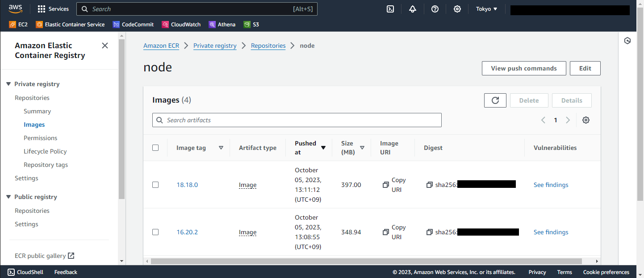Open the right side info panel icon
This screenshot has height=278, width=644.
click(x=627, y=41)
